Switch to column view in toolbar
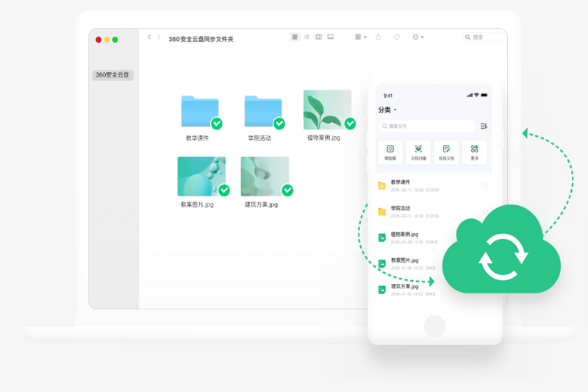This screenshot has width=588, height=392. (318, 37)
